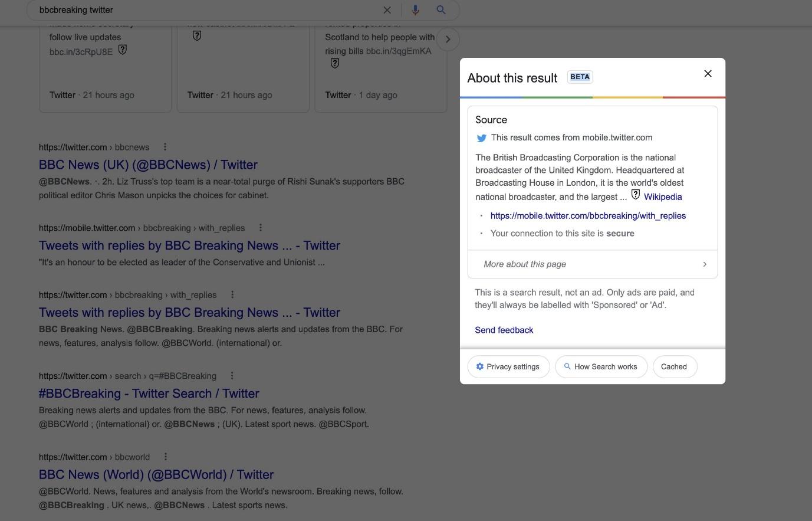Start voice search via microphone icon
Screen dimensions: 812x521
pos(415,10)
